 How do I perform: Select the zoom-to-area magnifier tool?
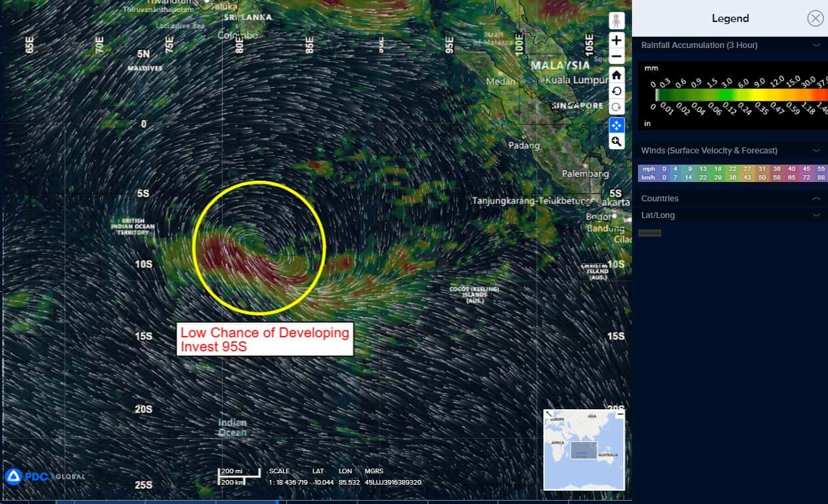[x=616, y=141]
